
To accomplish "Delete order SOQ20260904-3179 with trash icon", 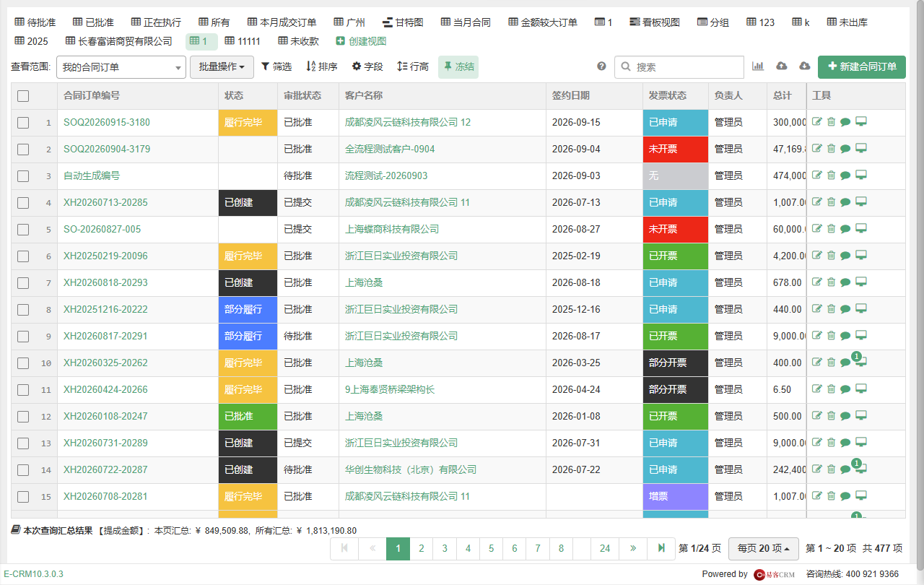I will pyautogui.click(x=831, y=149).
